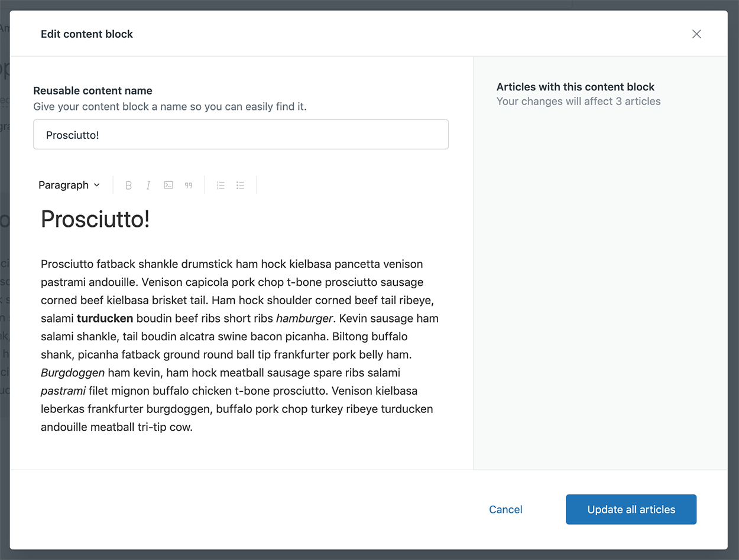Start a numbered list from the toolbar
This screenshot has height=560, width=739.
[x=221, y=185]
